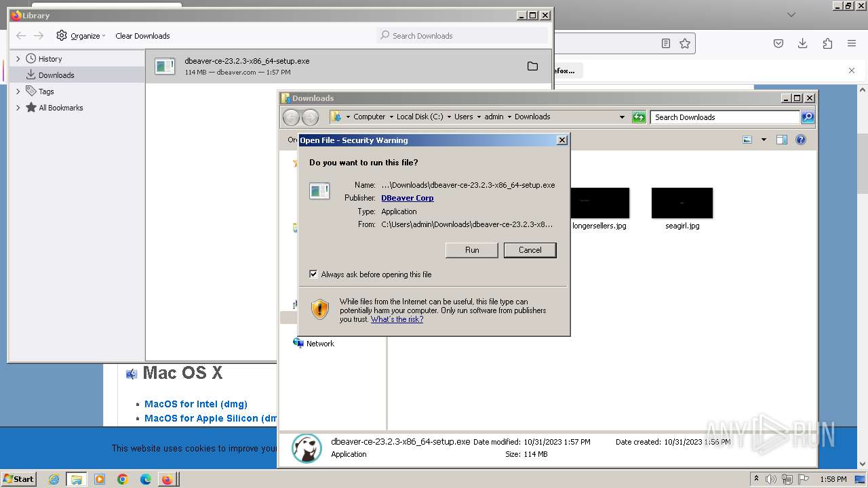Go back in the Library window

(21, 36)
